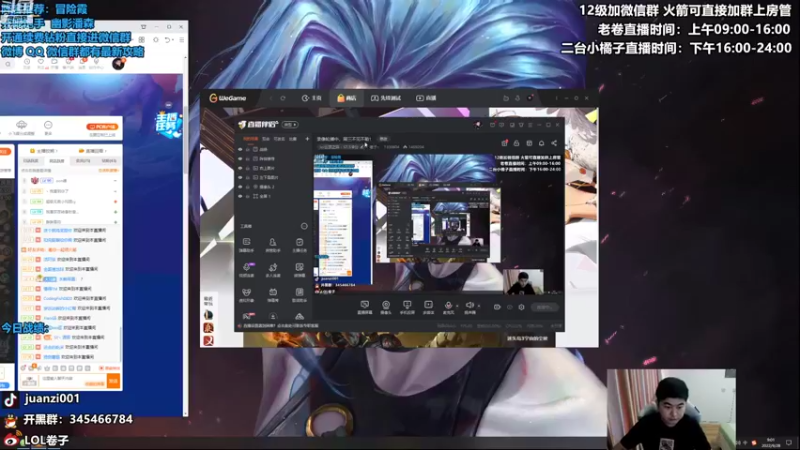800x450 pixels.
Task: Click the lock icon above stream preview
Action: pyautogui.click(x=516, y=143)
